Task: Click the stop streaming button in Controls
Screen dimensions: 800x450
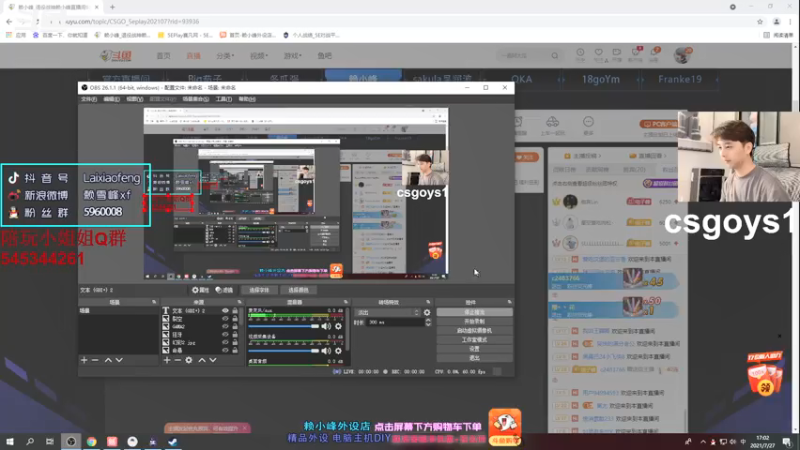Action: click(474, 312)
